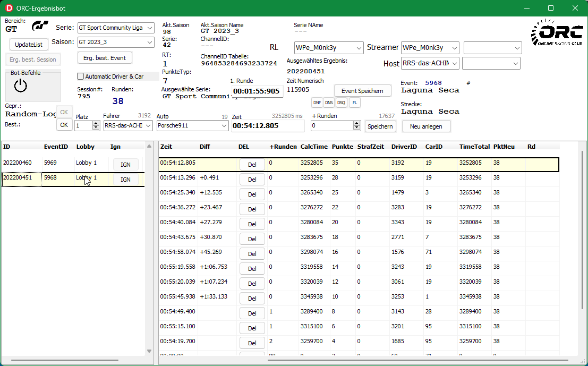Click the Platz spinner up arrow

tap(96, 123)
